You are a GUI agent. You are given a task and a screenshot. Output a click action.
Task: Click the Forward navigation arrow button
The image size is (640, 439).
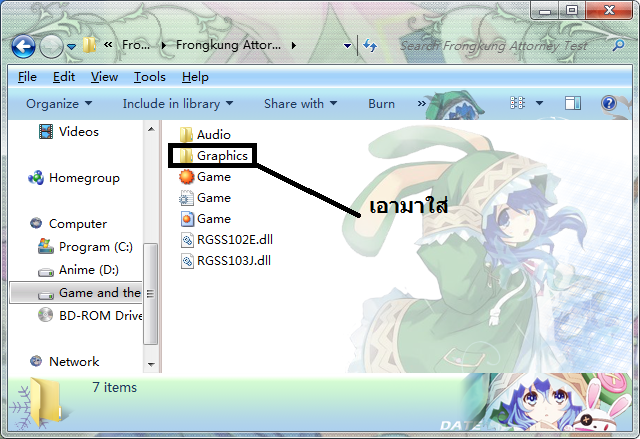(51, 46)
